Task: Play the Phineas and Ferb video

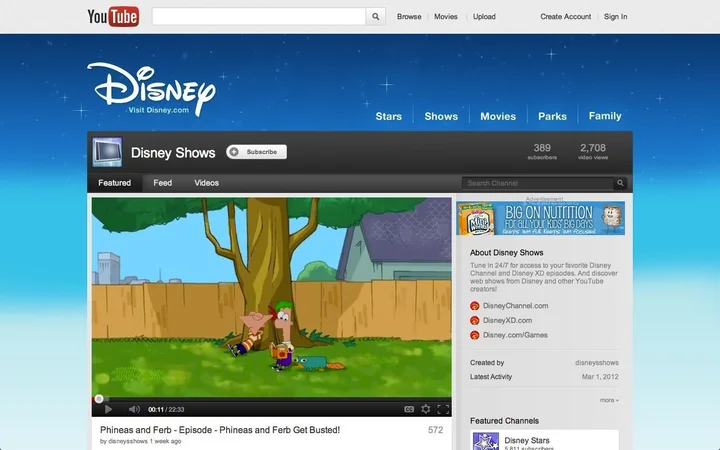Action: (x=108, y=409)
